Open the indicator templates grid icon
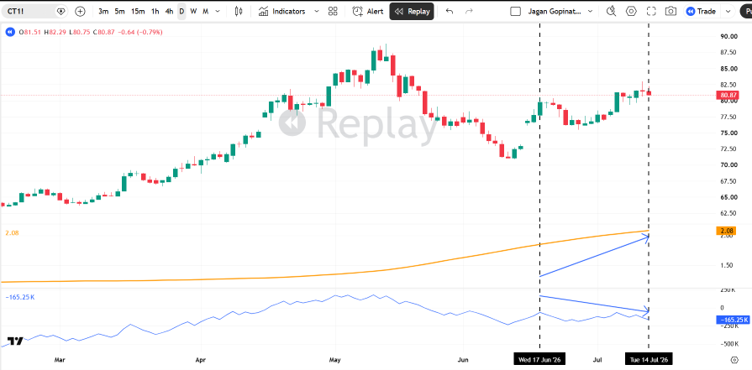752x370 pixels. coord(333,12)
